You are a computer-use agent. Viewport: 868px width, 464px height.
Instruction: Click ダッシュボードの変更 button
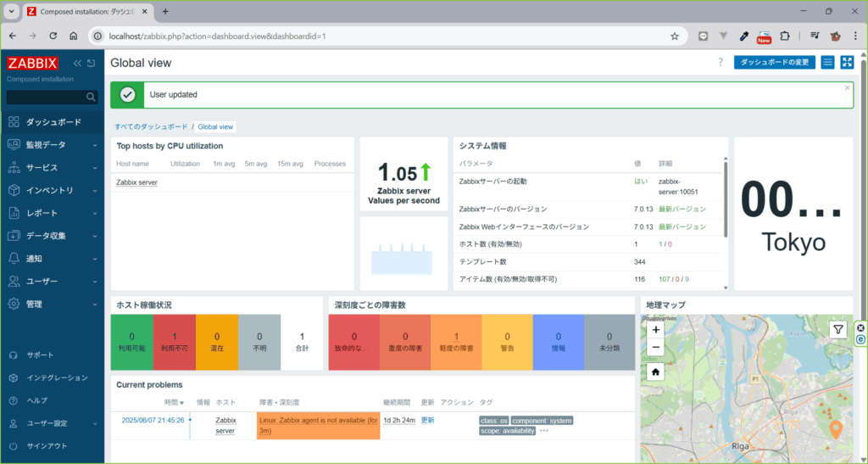pyautogui.click(x=775, y=62)
